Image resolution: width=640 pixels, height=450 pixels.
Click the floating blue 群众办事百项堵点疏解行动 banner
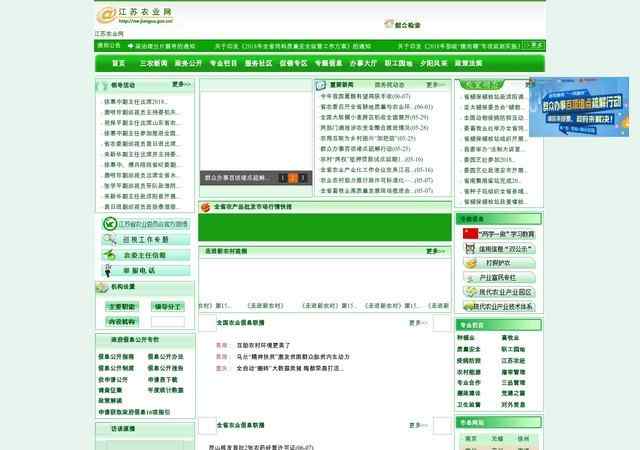(579, 107)
